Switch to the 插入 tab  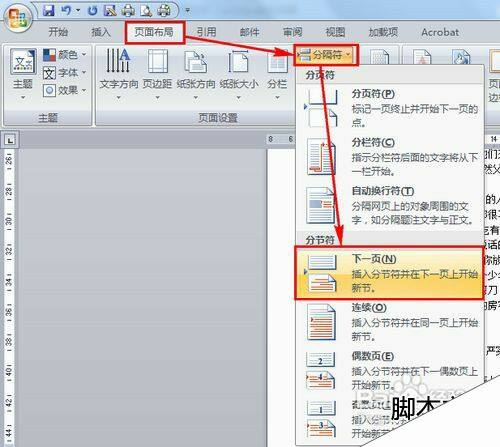(101, 32)
